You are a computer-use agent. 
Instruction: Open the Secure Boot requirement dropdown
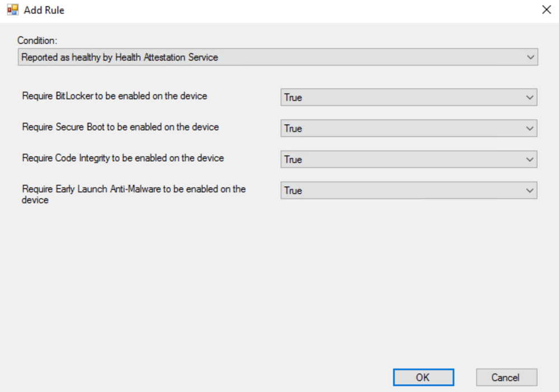tap(408, 128)
